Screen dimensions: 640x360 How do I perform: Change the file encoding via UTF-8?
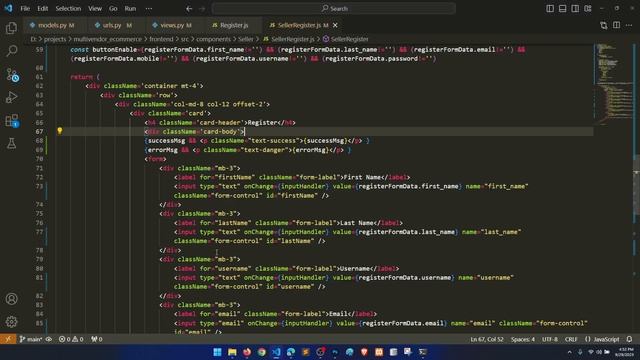[x=550, y=339]
